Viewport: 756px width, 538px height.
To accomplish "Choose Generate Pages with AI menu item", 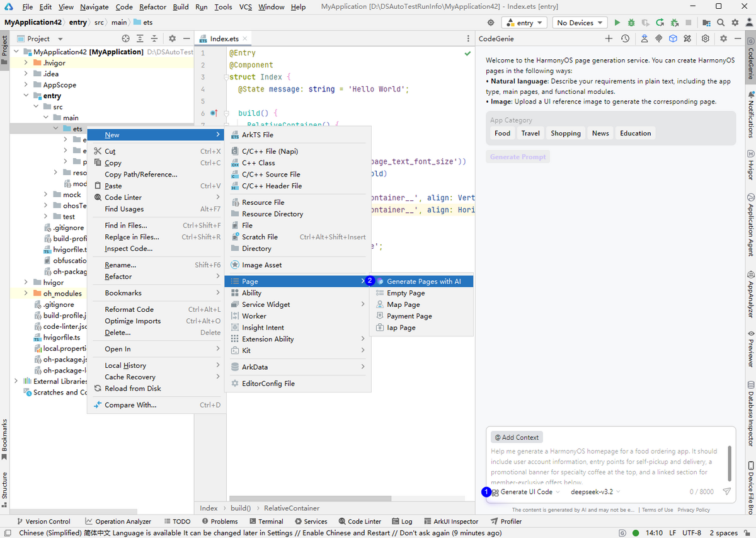I will (x=423, y=282).
